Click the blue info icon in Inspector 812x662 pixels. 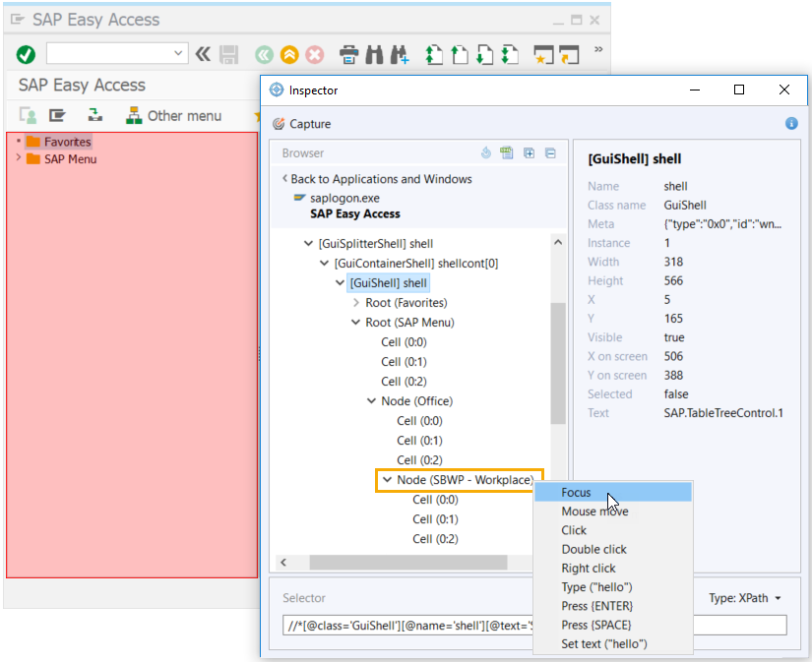pyautogui.click(x=791, y=123)
